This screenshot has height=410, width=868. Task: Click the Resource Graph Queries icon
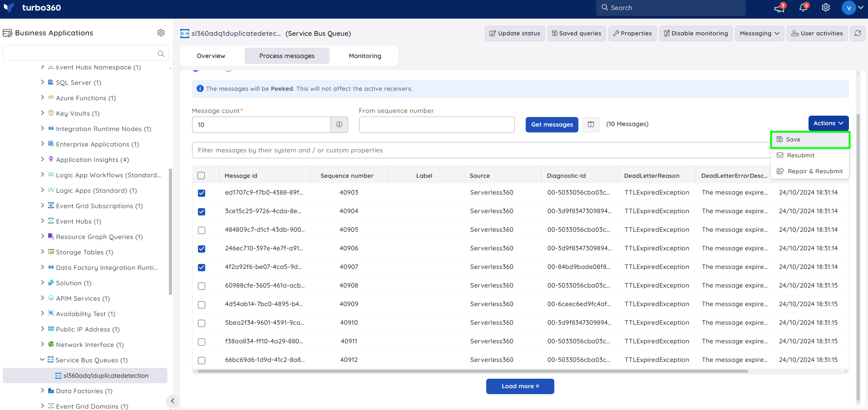pyautogui.click(x=51, y=236)
